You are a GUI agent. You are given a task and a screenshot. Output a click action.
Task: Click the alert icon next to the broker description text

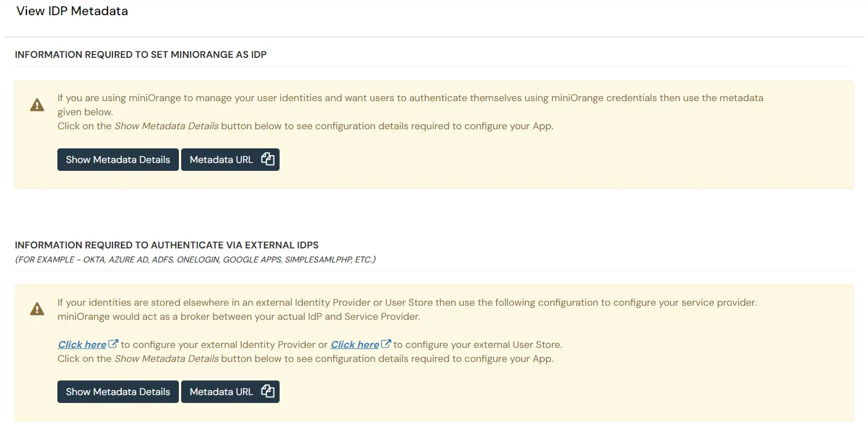37,308
